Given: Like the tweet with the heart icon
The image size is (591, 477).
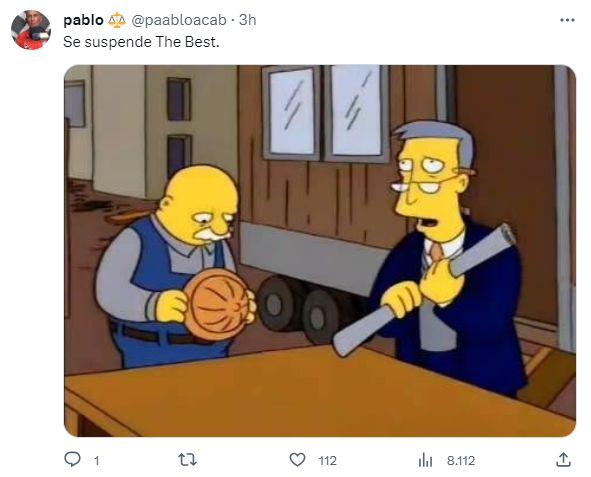Looking at the screenshot, I should 297,460.
